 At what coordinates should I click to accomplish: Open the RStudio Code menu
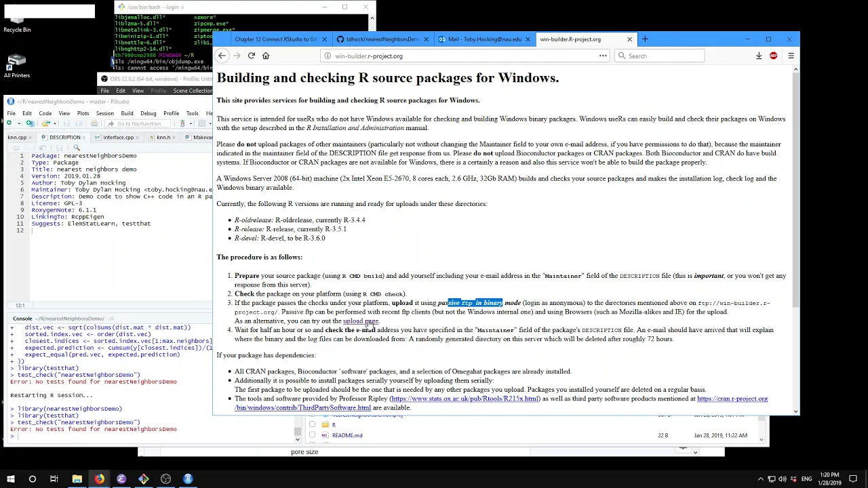coord(45,113)
